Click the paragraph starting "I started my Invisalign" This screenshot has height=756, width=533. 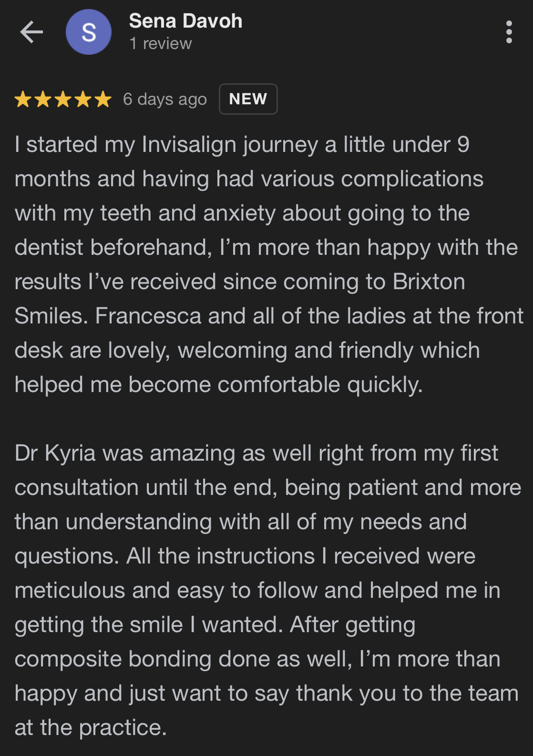(x=269, y=264)
